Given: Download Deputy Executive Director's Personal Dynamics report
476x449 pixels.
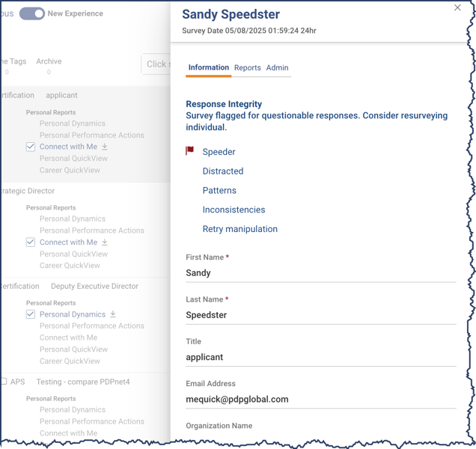Looking at the screenshot, I should point(113,314).
